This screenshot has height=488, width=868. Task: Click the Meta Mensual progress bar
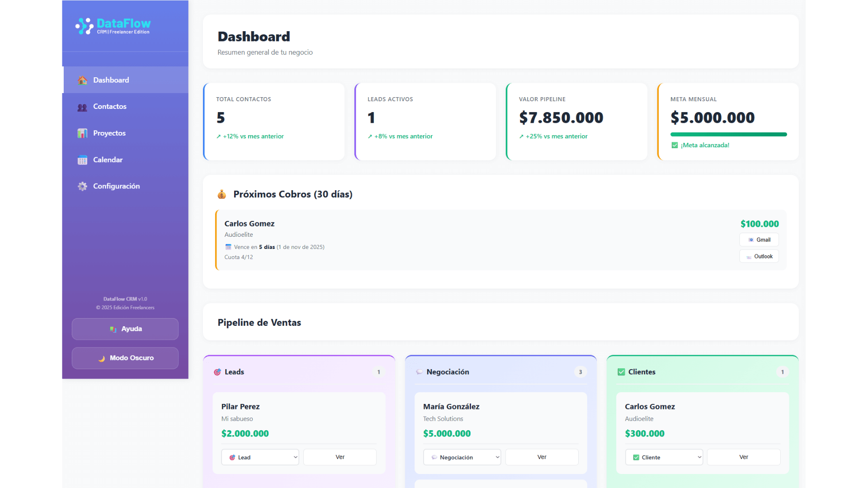(x=728, y=134)
